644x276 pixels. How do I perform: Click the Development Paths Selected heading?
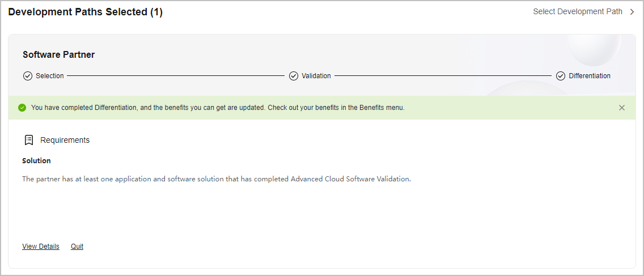pyautogui.click(x=86, y=12)
